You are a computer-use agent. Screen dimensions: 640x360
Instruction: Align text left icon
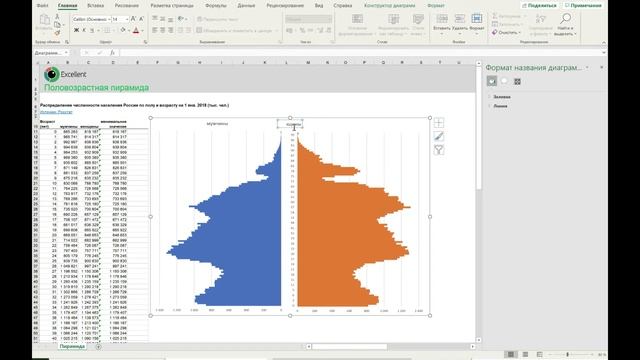pos(155,30)
